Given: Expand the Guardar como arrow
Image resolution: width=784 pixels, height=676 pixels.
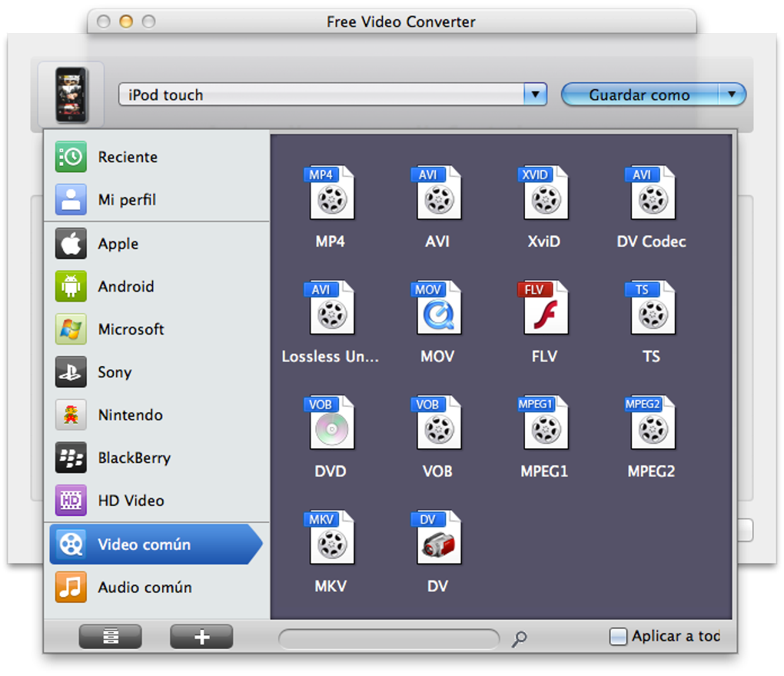Looking at the screenshot, I should (732, 95).
